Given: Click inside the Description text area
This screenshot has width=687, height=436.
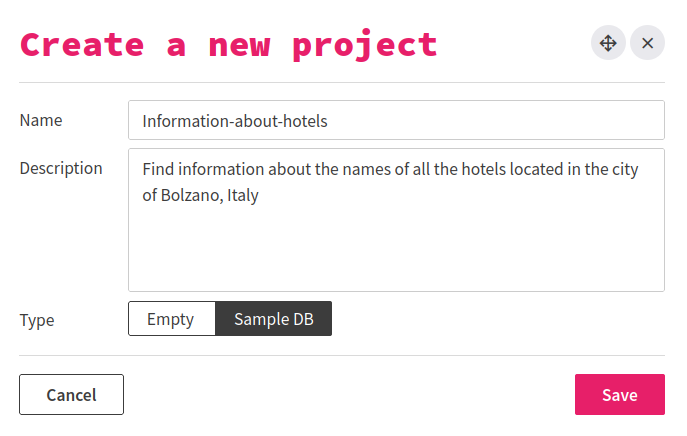Looking at the screenshot, I should (x=396, y=220).
